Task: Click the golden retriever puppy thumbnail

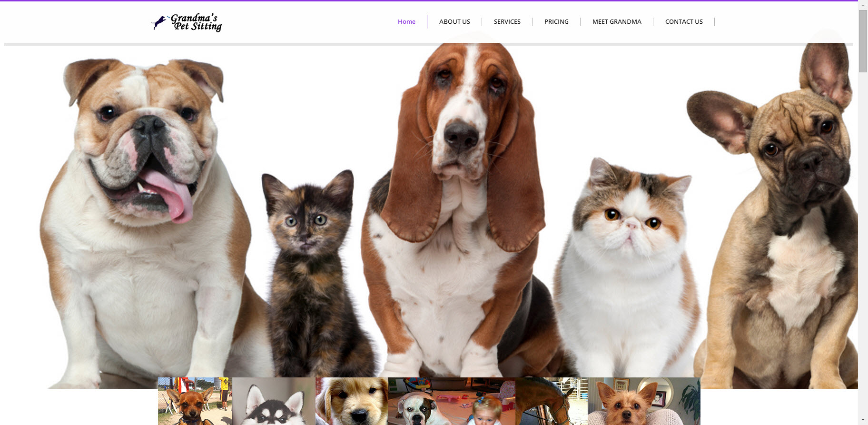Action: click(352, 401)
